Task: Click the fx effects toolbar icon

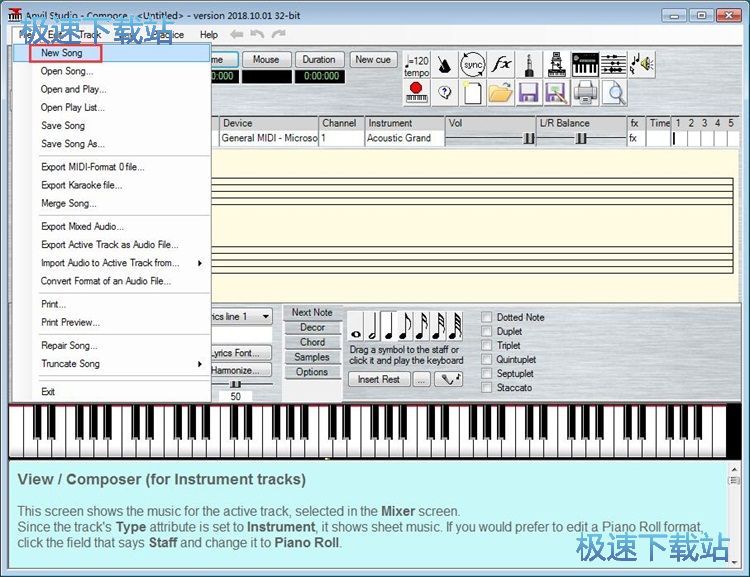Action: coord(501,65)
